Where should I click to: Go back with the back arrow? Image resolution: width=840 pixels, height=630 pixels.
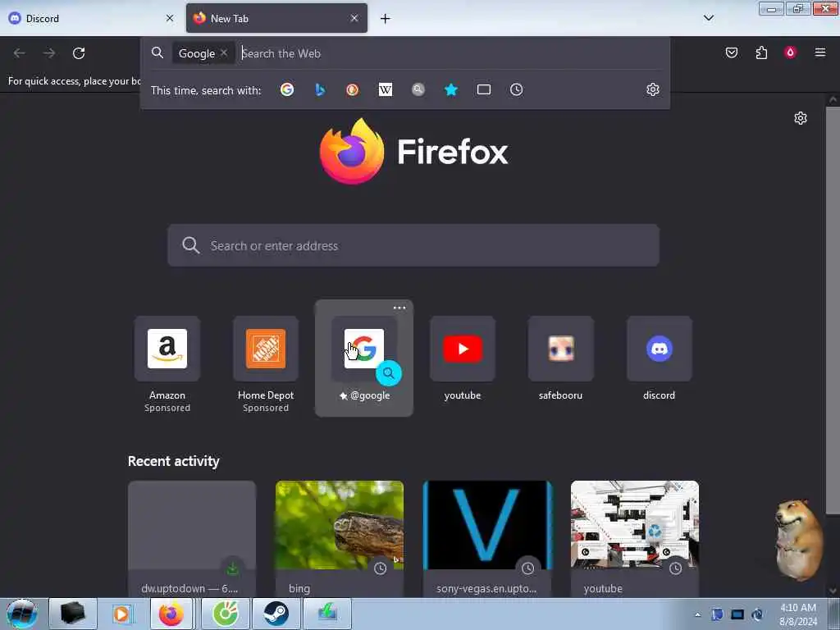click(x=20, y=53)
